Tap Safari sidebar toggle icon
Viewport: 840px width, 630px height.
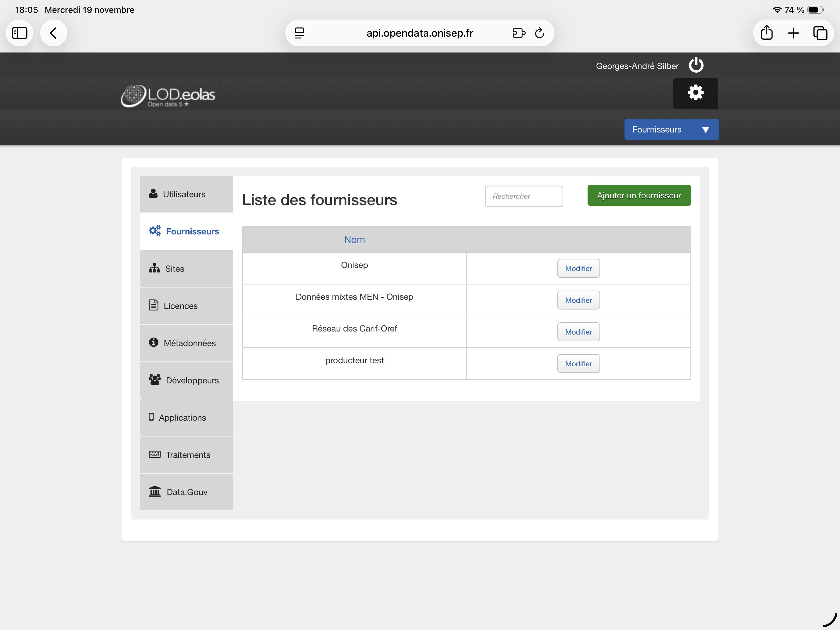click(19, 33)
